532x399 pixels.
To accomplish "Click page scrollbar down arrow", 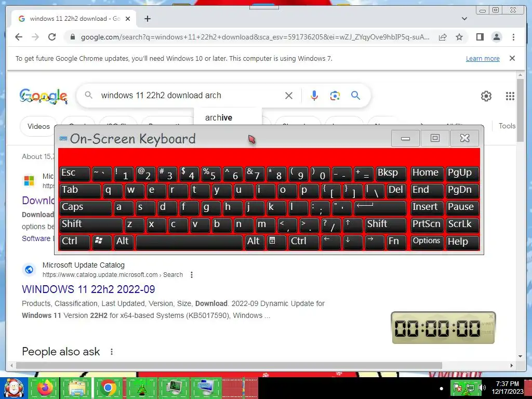I will pyautogui.click(x=520, y=356).
